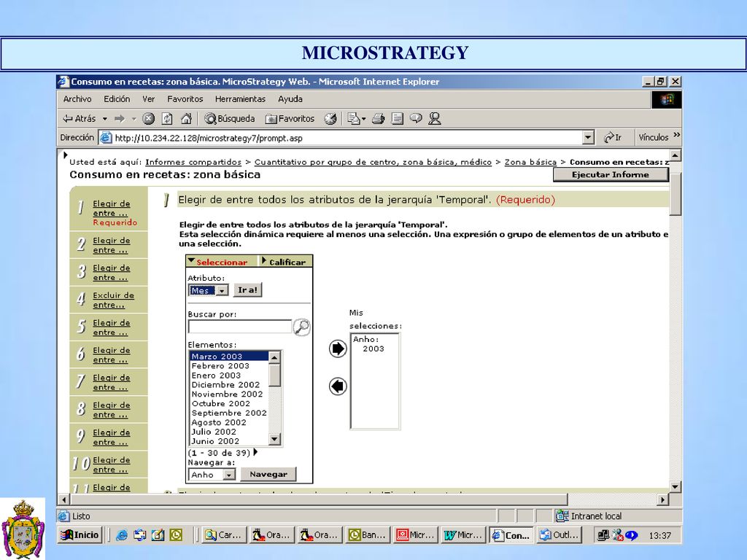Viewport: 747px width, 560px height.
Task: Launch Internet Explorer from the quick launch bar
Action: click(x=122, y=535)
